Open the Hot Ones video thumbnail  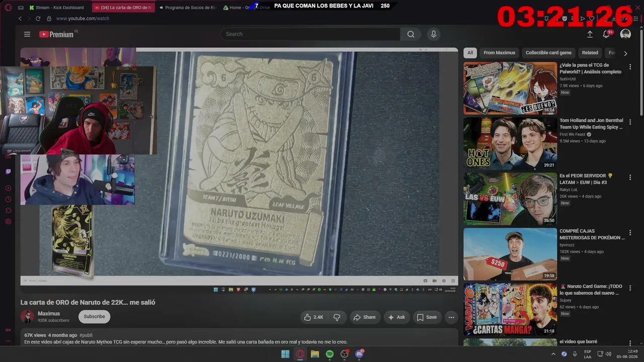[x=510, y=144]
